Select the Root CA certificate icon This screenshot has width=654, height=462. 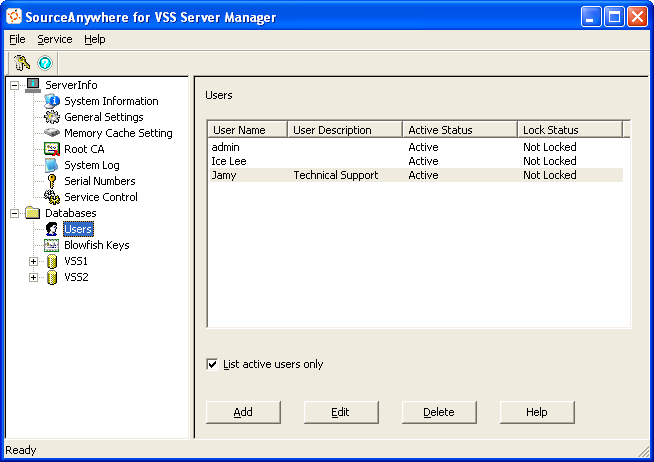pyautogui.click(x=52, y=149)
